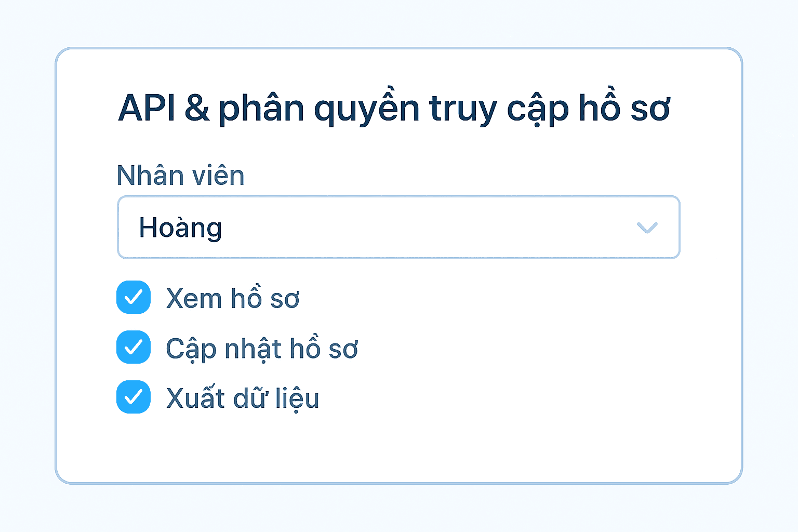Click the Xem hồ sơ label text
The height and width of the screenshot is (532, 798).
pos(232,298)
